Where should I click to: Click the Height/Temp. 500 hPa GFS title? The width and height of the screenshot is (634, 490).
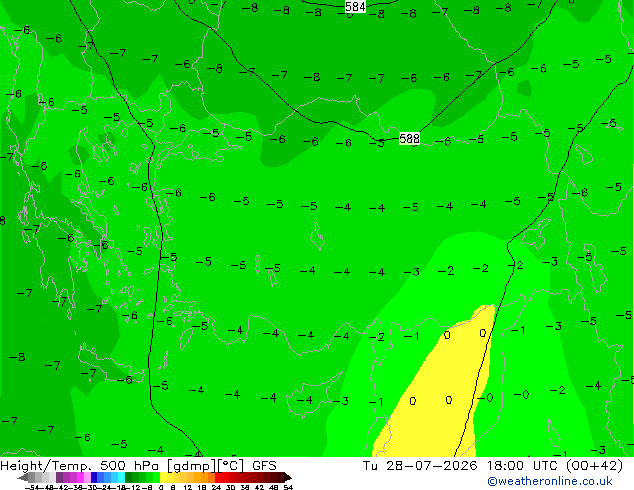[138, 466]
